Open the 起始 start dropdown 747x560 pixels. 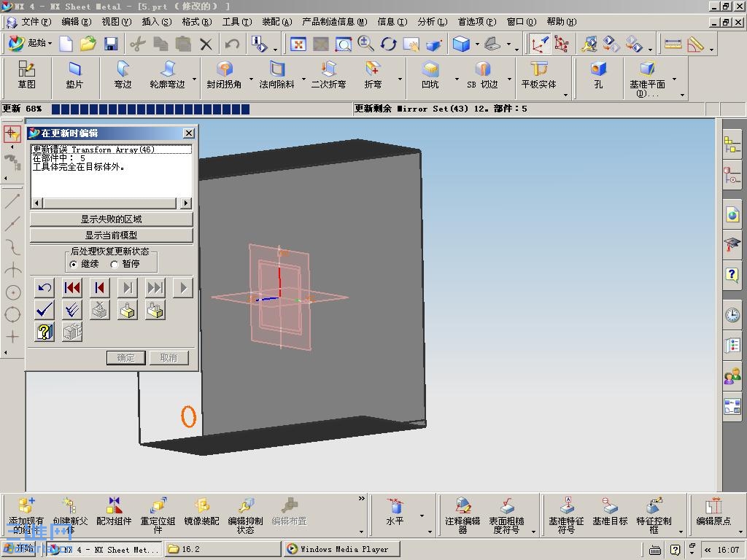click(30, 43)
